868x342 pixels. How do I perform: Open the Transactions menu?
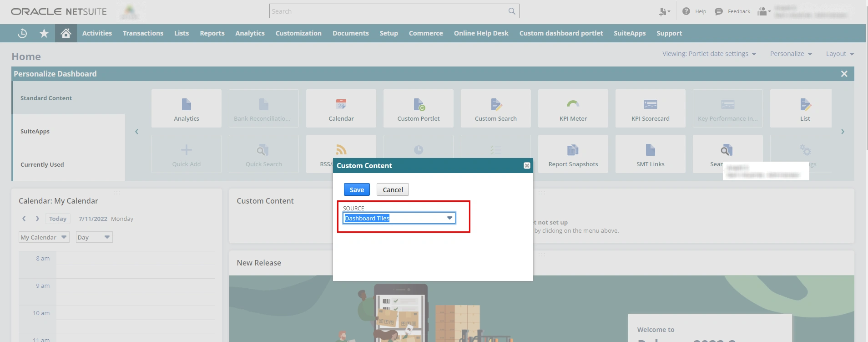pos(143,33)
